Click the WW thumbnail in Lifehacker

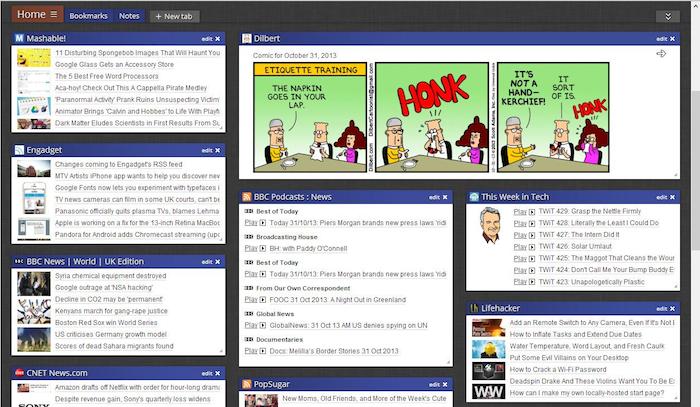488,392
